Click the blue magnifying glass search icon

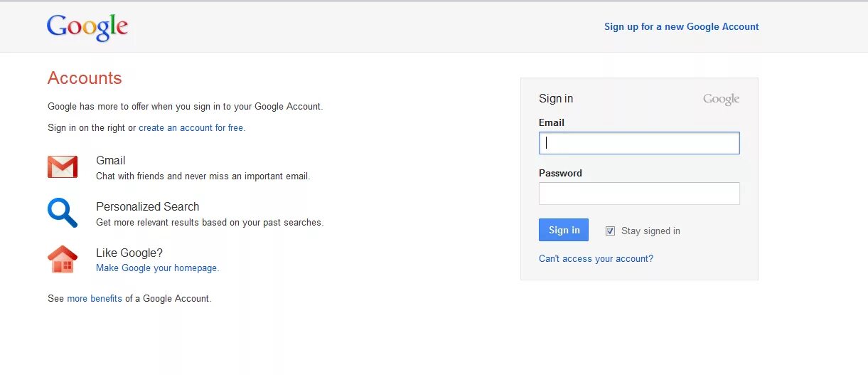63,213
